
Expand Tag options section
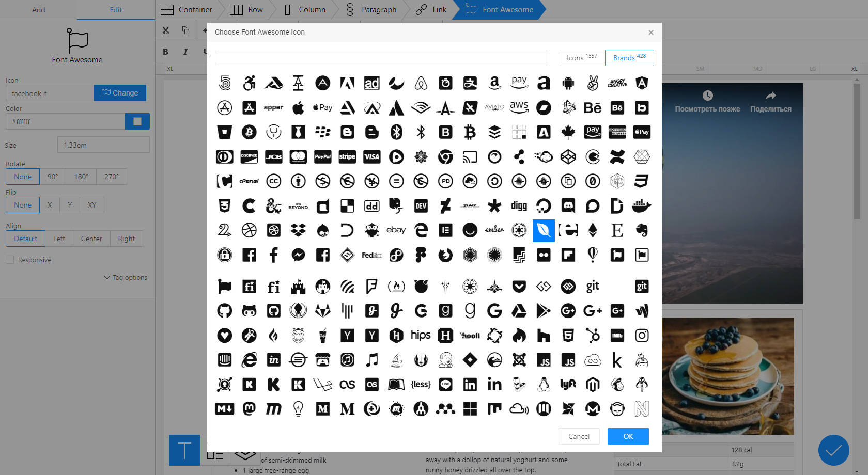126,277
